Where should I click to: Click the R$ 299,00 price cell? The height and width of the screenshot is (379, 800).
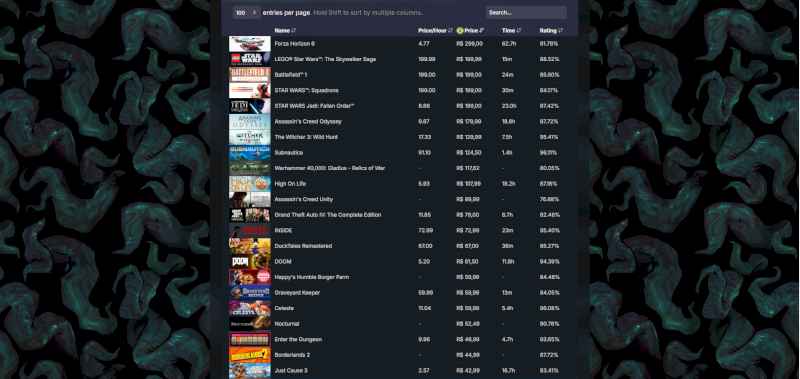(469, 44)
